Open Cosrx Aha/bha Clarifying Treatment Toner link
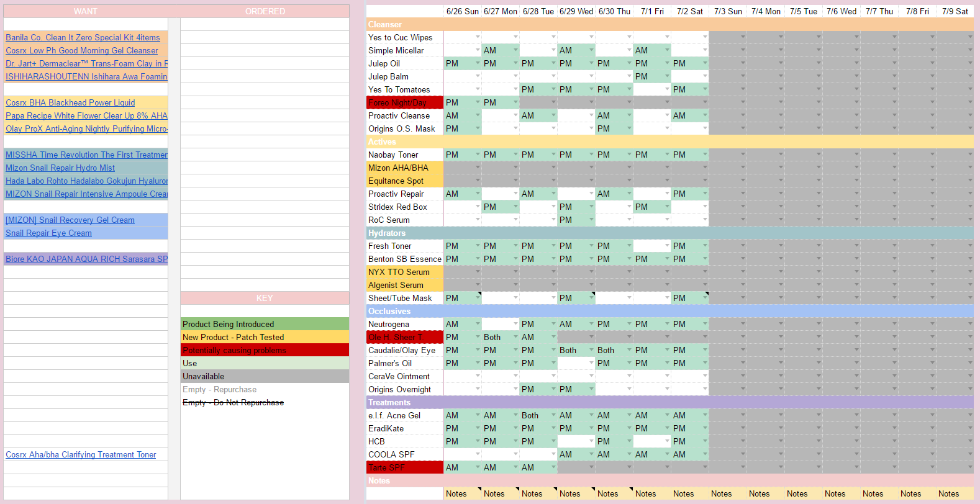This screenshot has width=980, height=504. pyautogui.click(x=81, y=454)
